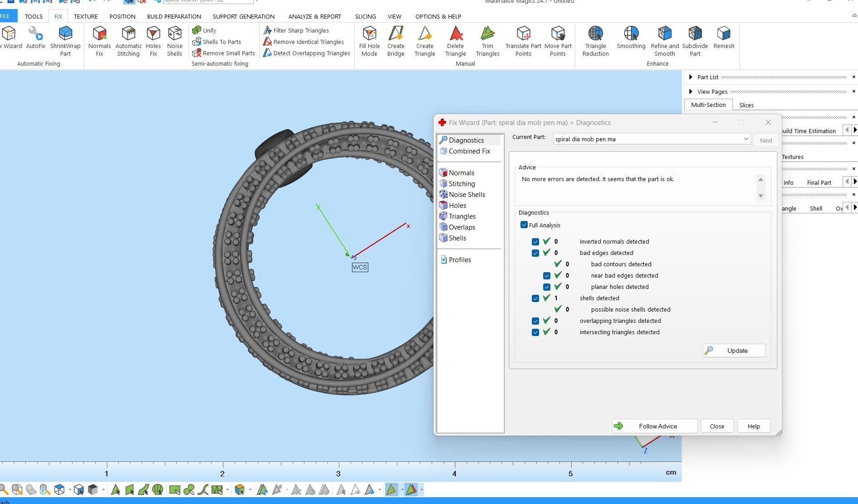The height and width of the screenshot is (504, 858).
Task: Uncheck inverted normals detection
Action: point(535,242)
